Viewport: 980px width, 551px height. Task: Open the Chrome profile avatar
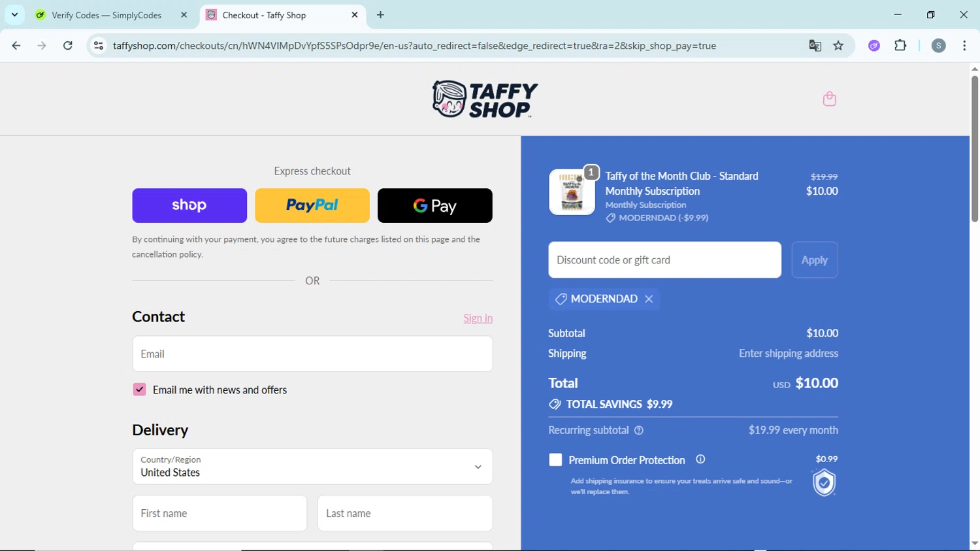pos(939,46)
